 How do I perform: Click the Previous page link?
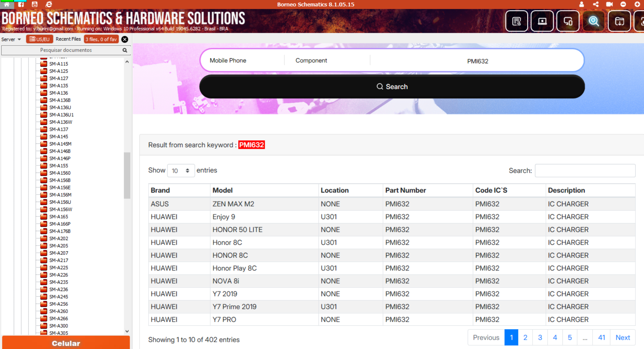click(x=486, y=338)
